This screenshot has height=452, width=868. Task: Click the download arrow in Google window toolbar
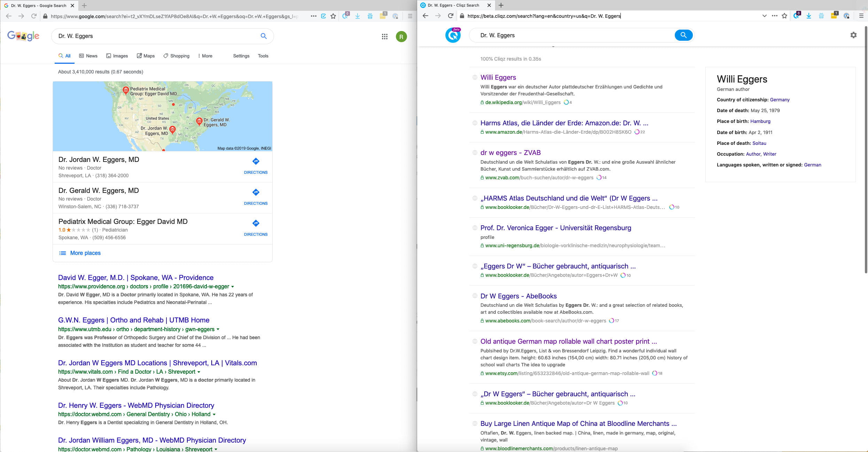pyautogui.click(x=358, y=16)
